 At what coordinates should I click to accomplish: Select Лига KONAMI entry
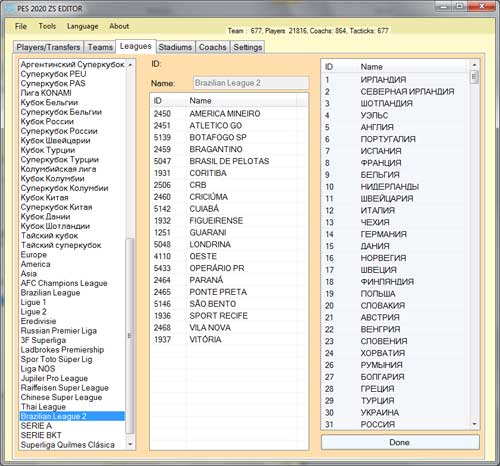coord(72,93)
